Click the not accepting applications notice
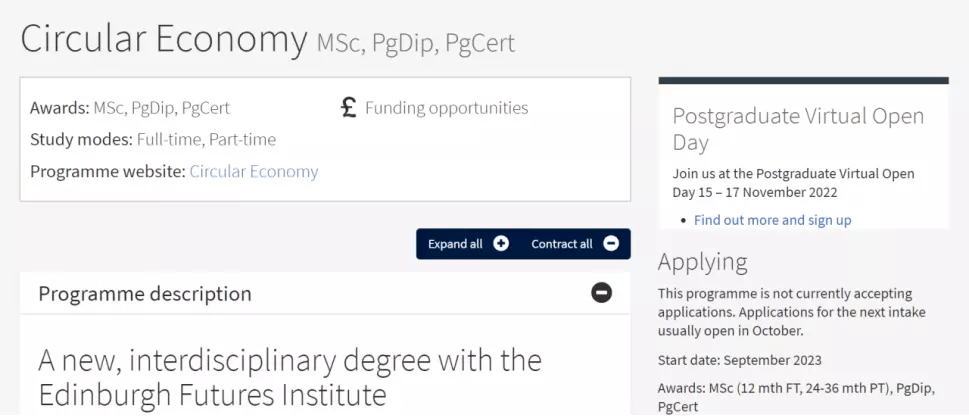Image resolution: width=969 pixels, height=416 pixels. coord(791,312)
